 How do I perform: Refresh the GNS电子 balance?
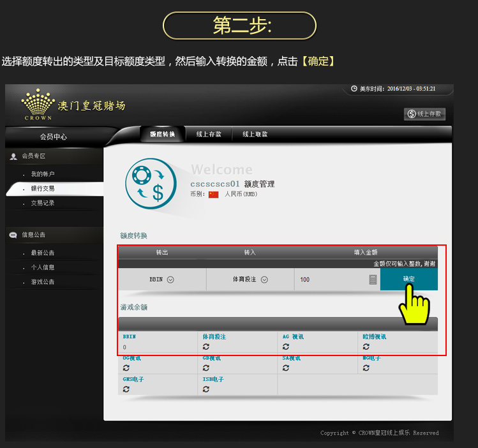click(126, 389)
